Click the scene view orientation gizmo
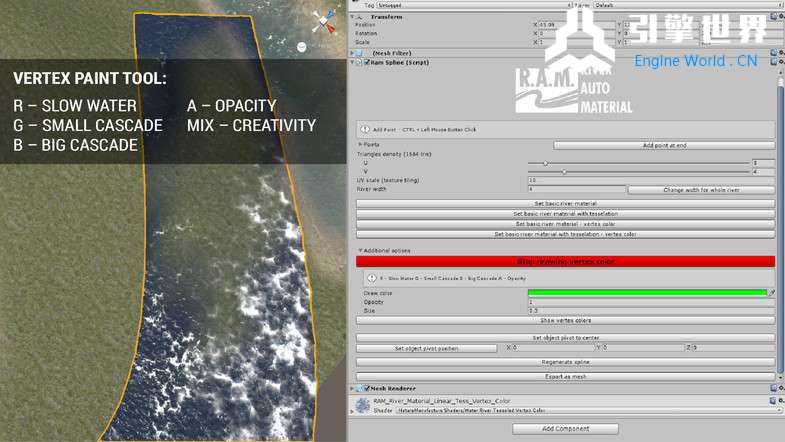 (x=322, y=20)
